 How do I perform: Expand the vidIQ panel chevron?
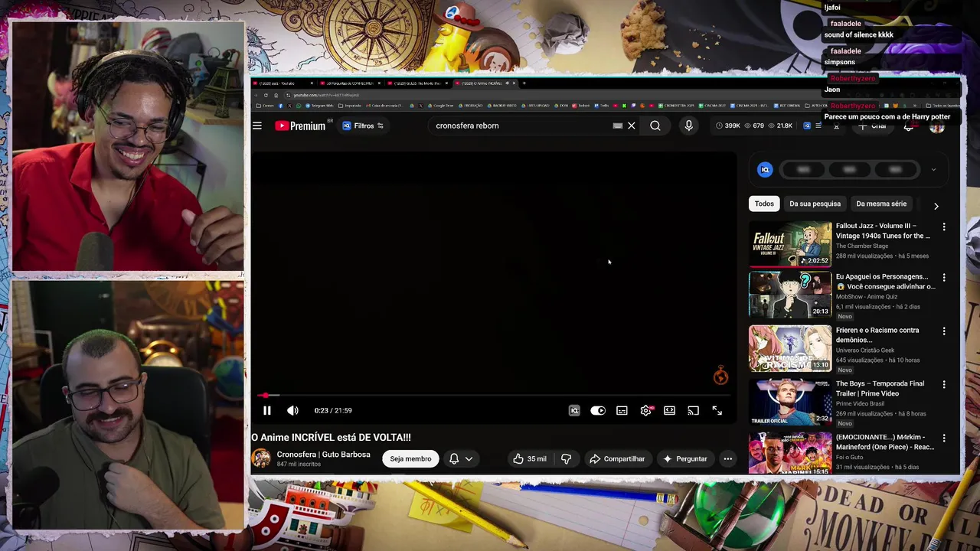point(933,170)
